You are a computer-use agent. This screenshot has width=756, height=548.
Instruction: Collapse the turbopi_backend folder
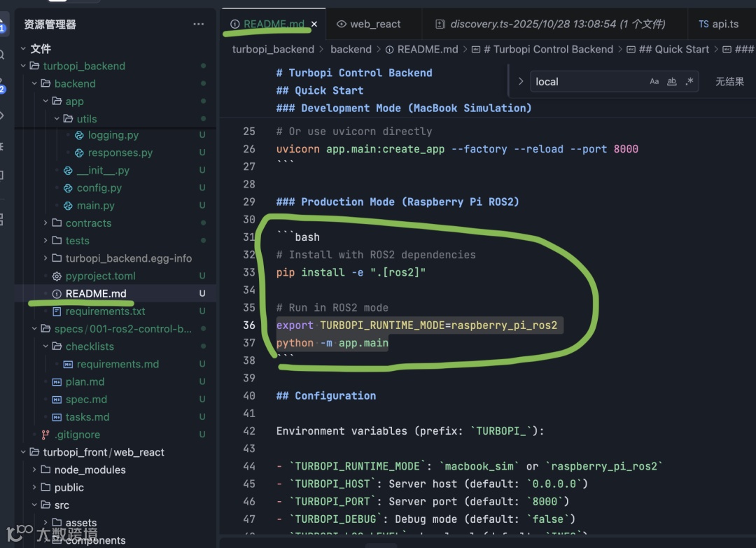[23, 66]
